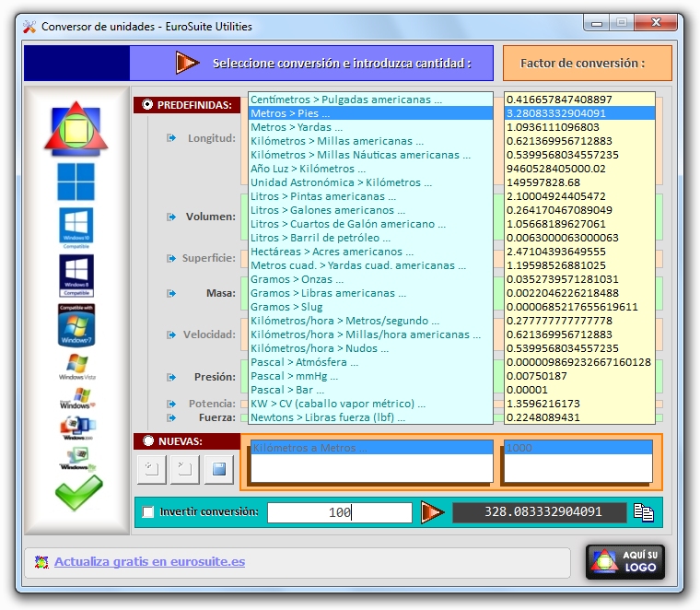Jump to the Volumen category arrow

click(171, 217)
